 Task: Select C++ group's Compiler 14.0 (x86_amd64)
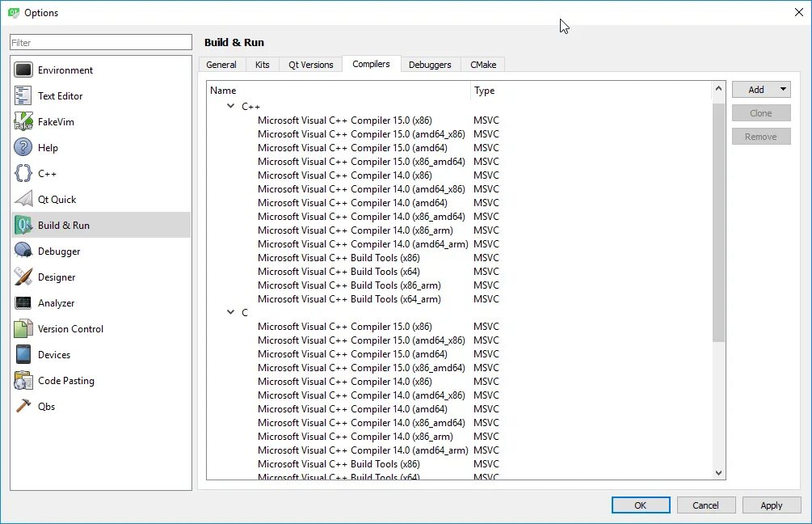361,216
